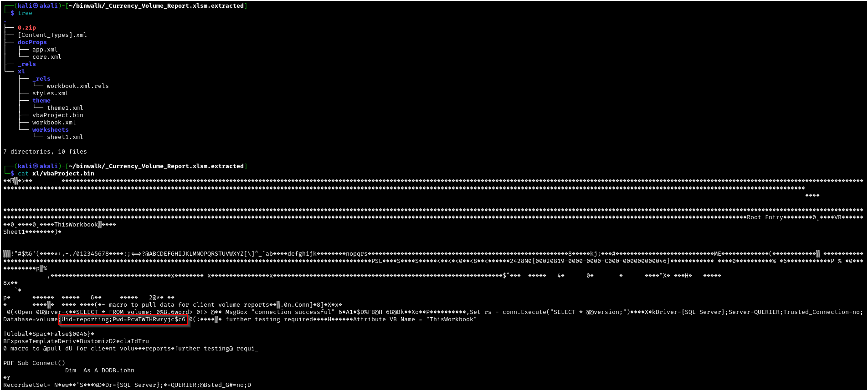Select sheet1.xml under worksheets
This screenshot has width=868, height=391.
[x=65, y=137]
